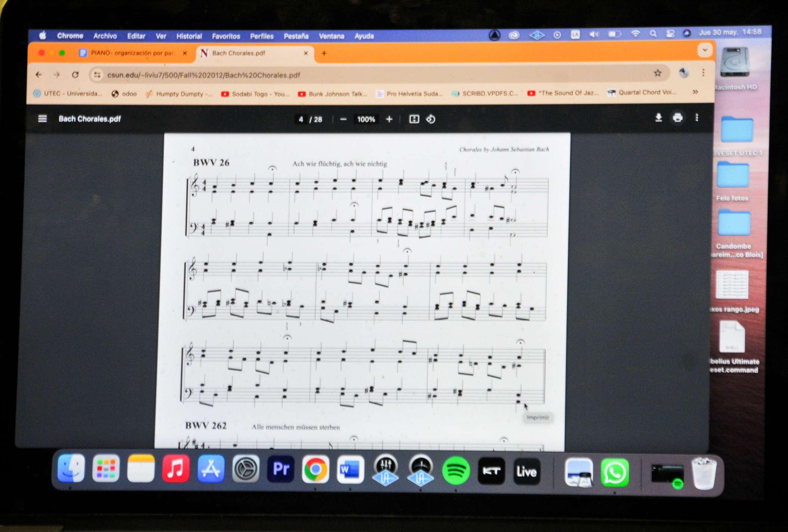Select the Macintosh HD desktop drive
This screenshot has width=788, height=532.
coord(735,68)
